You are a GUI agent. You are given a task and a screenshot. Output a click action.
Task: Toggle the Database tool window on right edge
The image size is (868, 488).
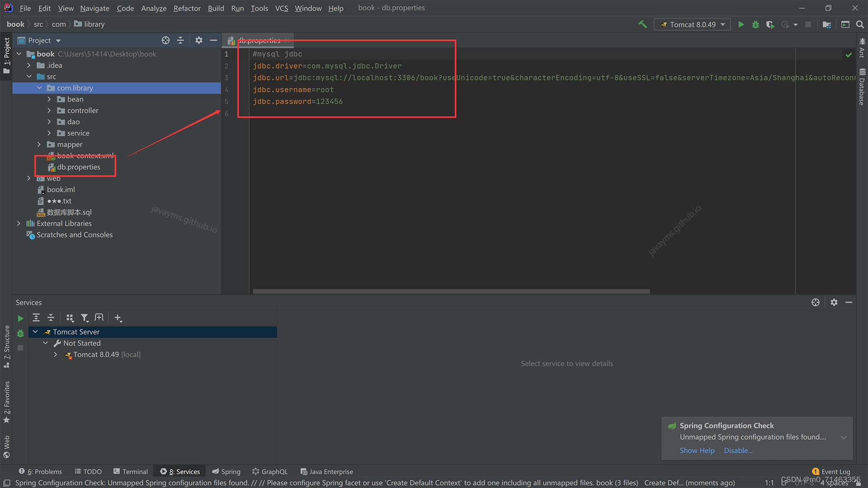pos(862,87)
